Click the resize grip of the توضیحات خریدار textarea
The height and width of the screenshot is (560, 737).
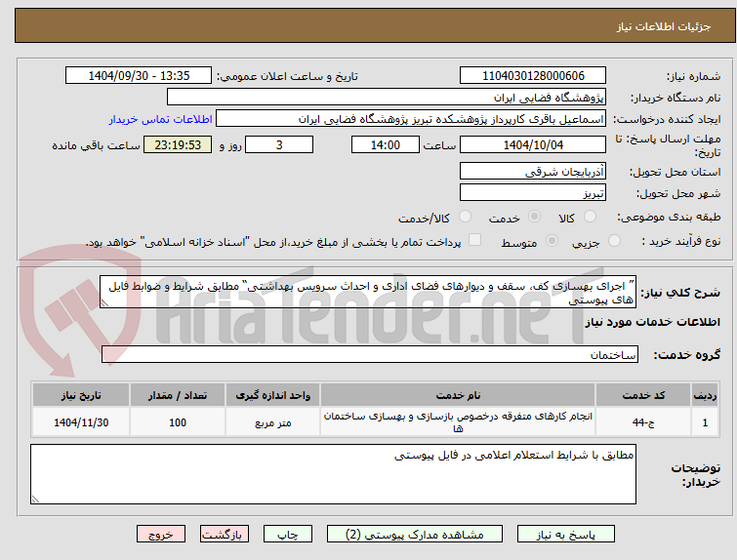pos(35,500)
